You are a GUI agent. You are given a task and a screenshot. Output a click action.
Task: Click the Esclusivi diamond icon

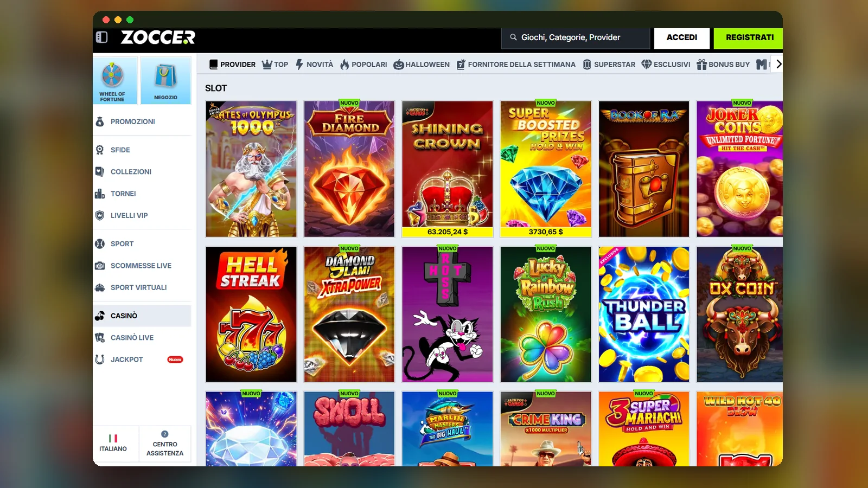646,65
